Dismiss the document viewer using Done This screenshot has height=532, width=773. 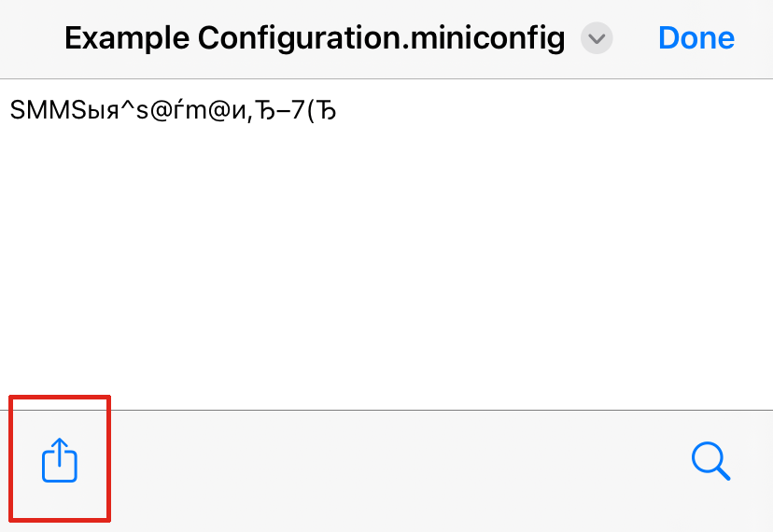[x=696, y=38]
